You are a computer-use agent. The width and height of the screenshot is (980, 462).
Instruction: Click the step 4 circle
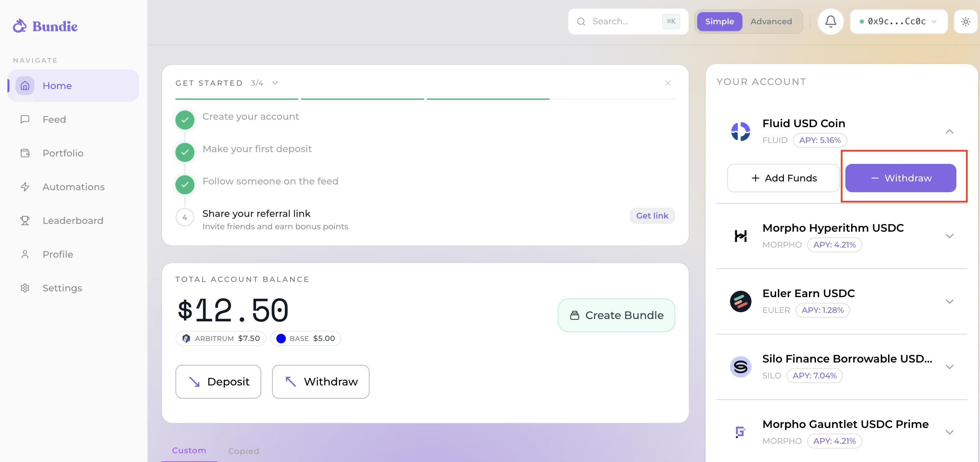click(x=185, y=217)
